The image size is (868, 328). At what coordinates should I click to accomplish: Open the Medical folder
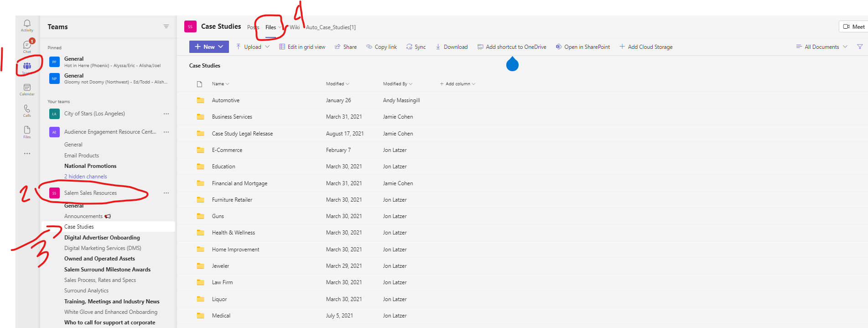point(221,316)
